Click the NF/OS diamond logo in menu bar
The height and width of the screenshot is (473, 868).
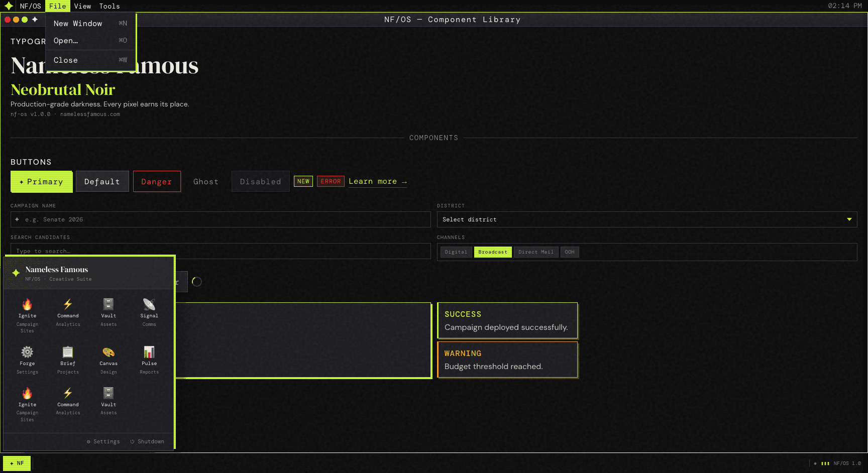9,6
